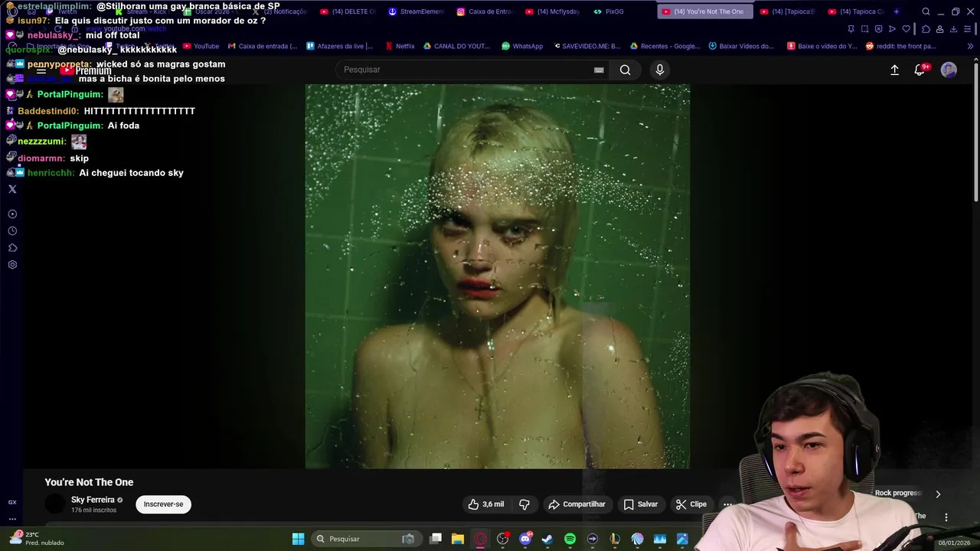Switch to the StreamElements tab
Screen dimensions: 980x551
416,11
